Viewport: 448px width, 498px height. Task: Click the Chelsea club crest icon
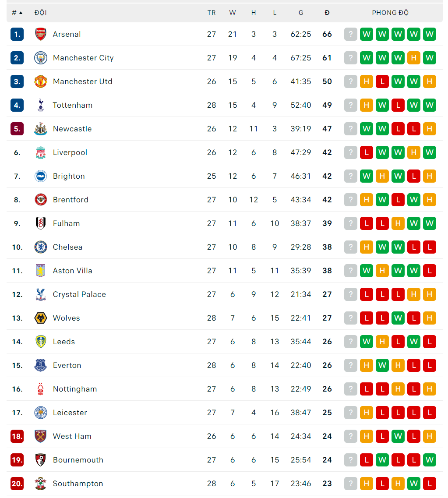[x=41, y=247]
